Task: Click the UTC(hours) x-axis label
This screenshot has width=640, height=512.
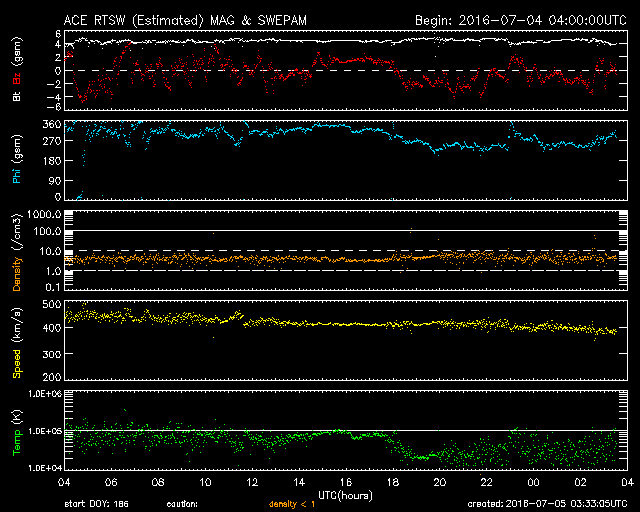Action: click(346, 494)
